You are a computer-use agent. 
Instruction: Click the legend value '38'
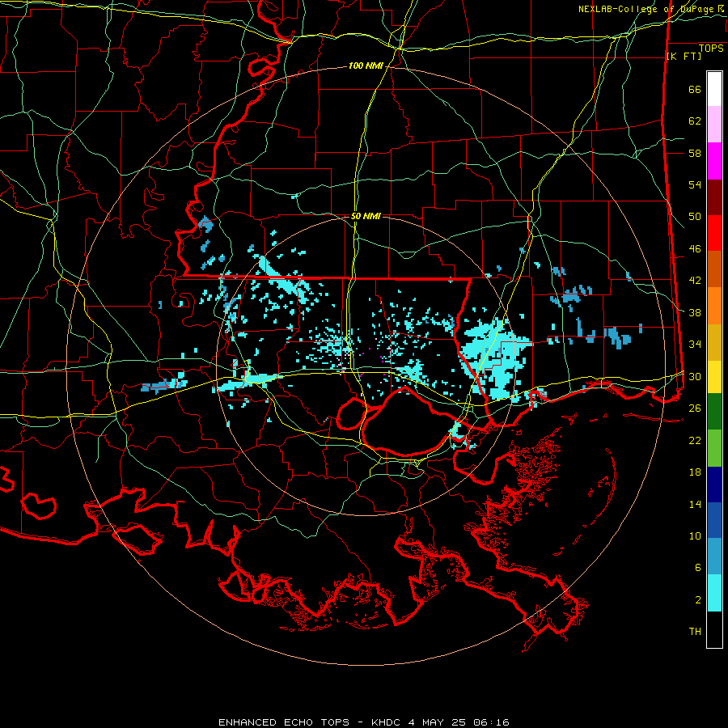pyautogui.click(x=695, y=313)
